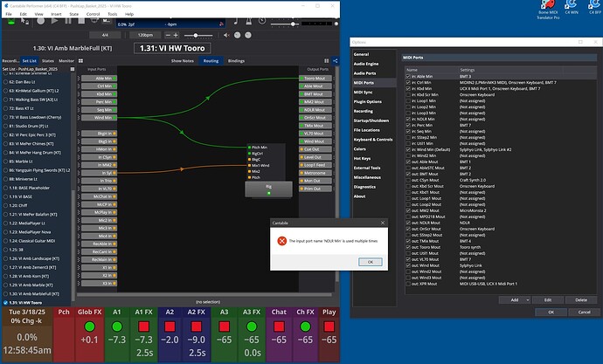Click the transport Pause button

coord(68,21)
